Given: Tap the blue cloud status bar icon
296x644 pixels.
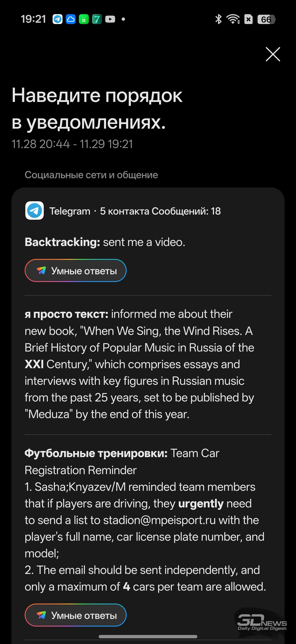Looking at the screenshot, I should (71, 19).
